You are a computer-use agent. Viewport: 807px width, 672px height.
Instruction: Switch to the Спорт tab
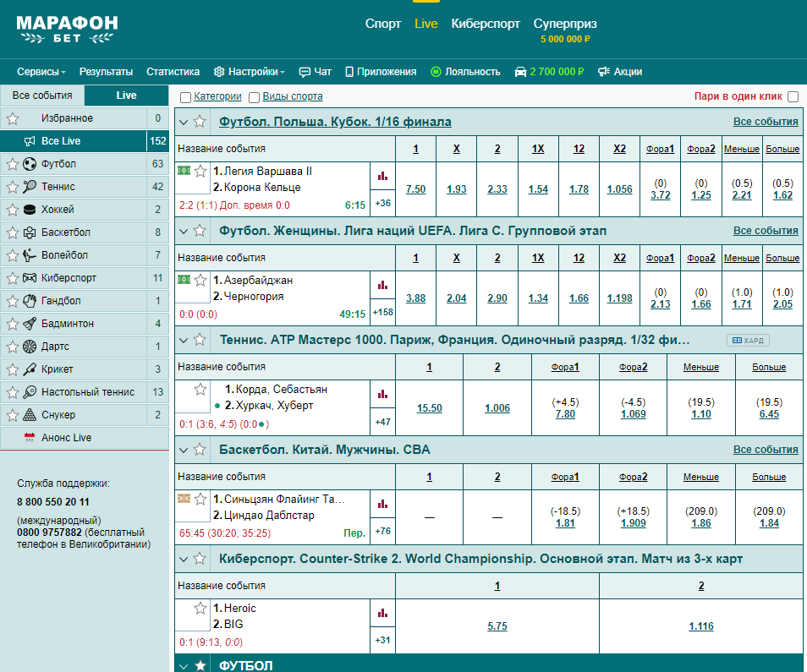[x=383, y=24]
